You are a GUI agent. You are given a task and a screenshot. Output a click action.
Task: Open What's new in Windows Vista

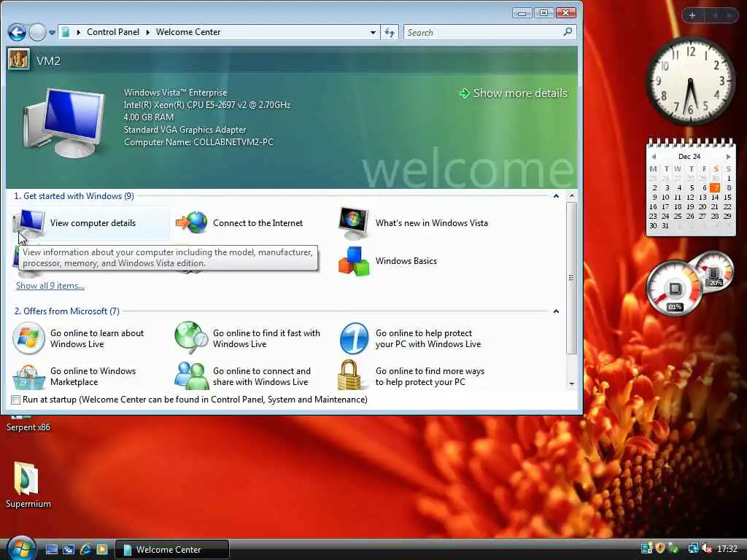tap(413, 223)
